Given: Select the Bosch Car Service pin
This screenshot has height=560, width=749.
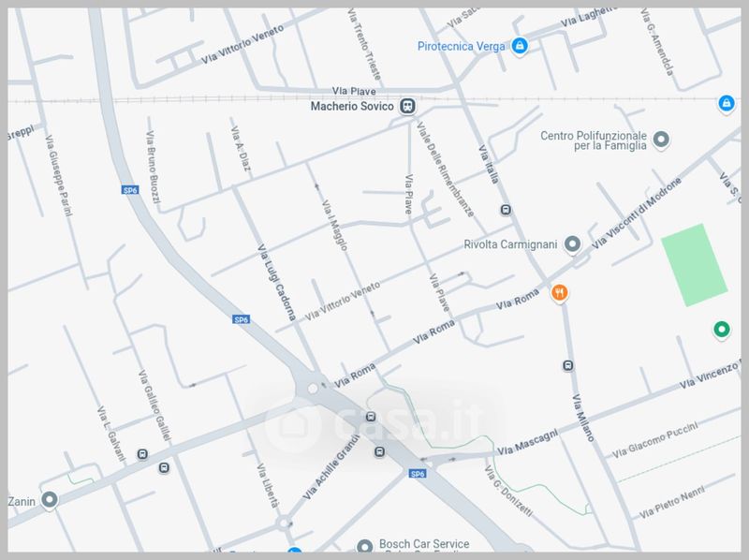Looking at the screenshot, I should click(364, 546).
